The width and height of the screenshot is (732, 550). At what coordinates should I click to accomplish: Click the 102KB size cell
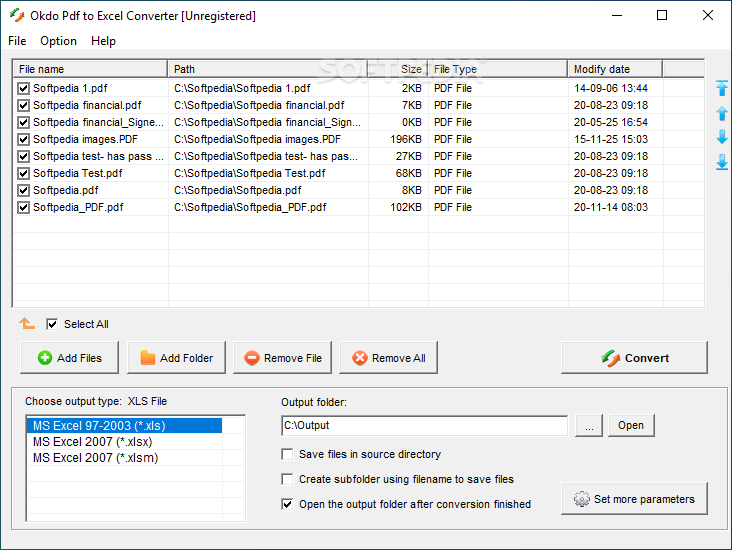pos(406,207)
